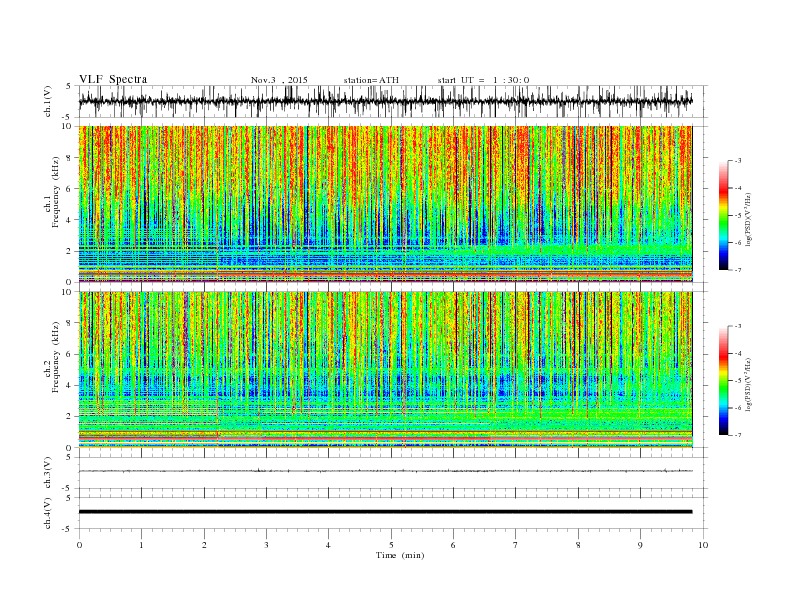This screenshot has width=792, height=612.
Task: Select the date text "Nov.3 , 2015"
Action: click(279, 80)
